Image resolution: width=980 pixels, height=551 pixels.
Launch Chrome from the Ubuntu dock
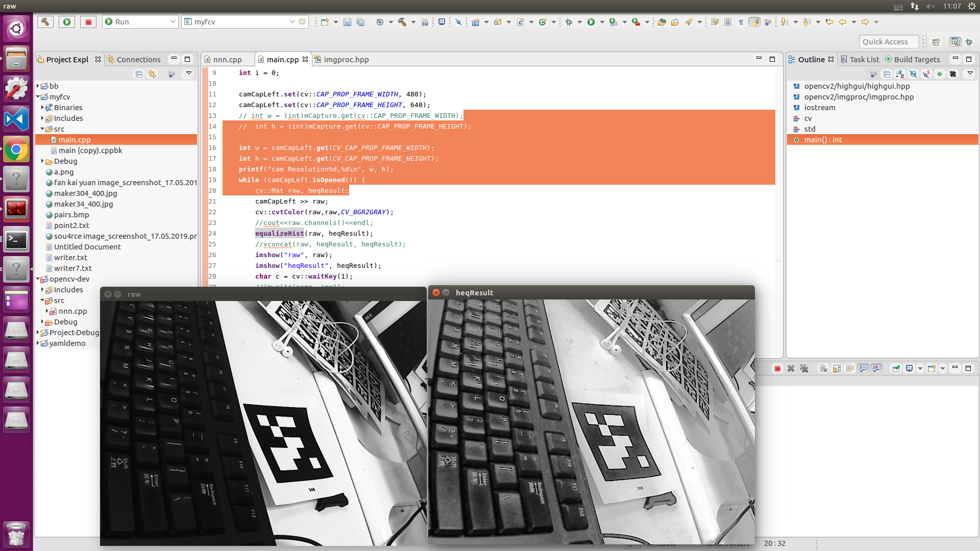17,149
